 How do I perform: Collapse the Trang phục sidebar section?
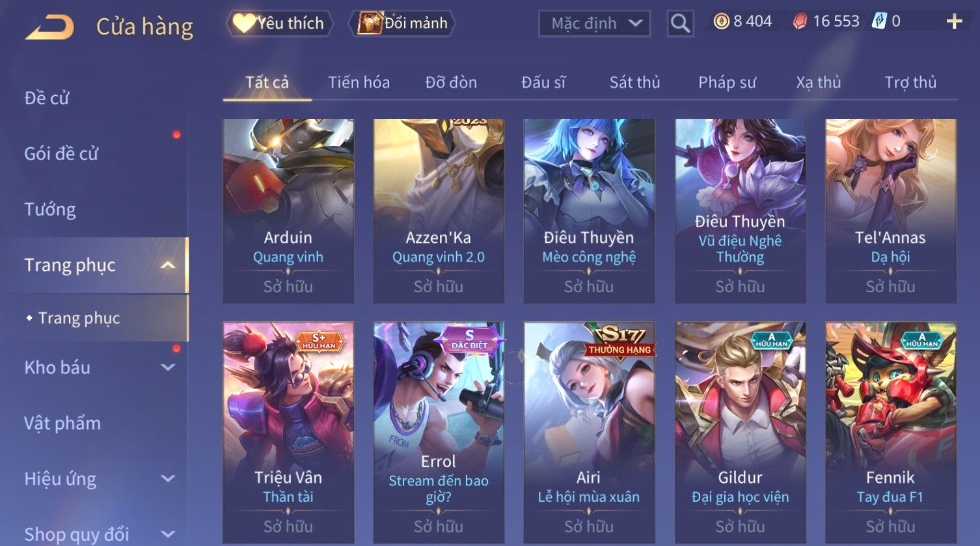tap(168, 265)
